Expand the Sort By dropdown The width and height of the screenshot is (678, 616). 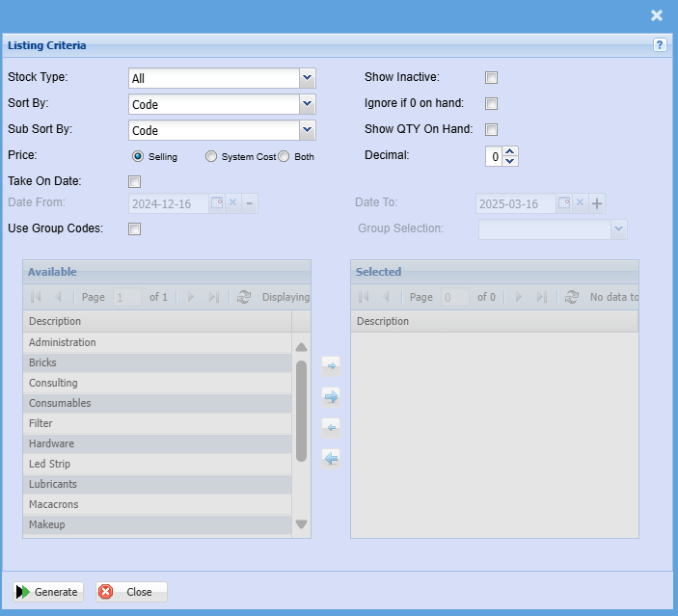coord(307,104)
